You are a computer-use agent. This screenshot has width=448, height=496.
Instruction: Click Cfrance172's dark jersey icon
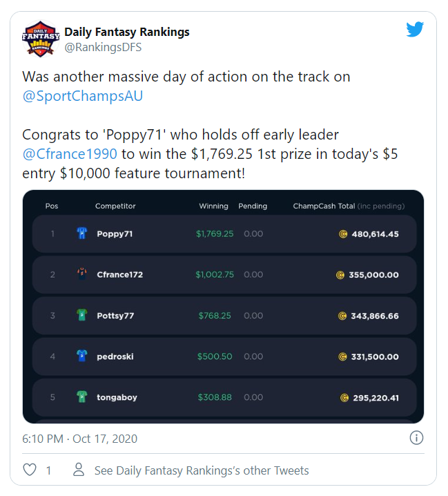point(82,274)
